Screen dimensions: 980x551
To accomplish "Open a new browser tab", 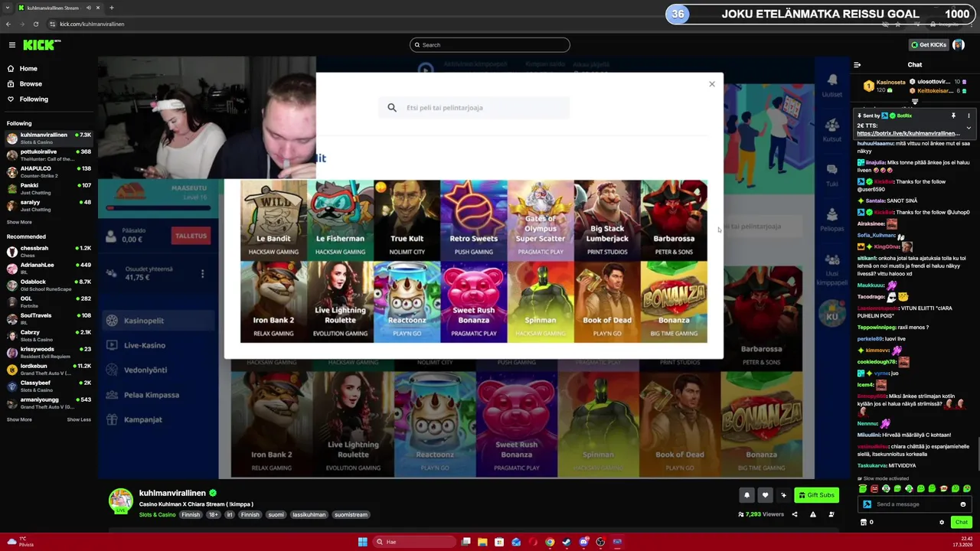I will [111, 8].
